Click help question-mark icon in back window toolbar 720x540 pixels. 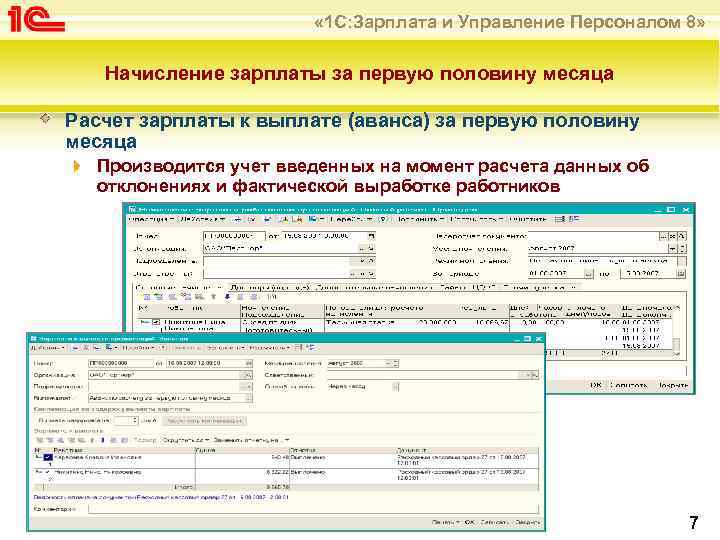click(384, 219)
